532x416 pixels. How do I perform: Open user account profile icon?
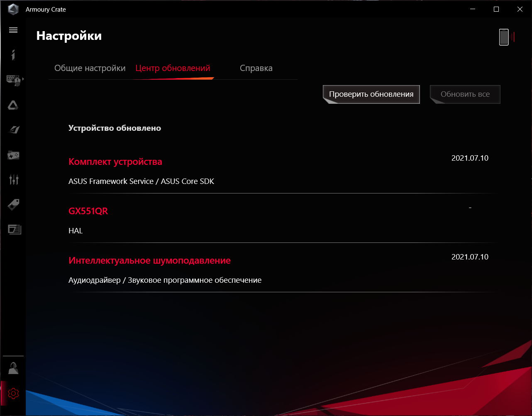click(13, 368)
